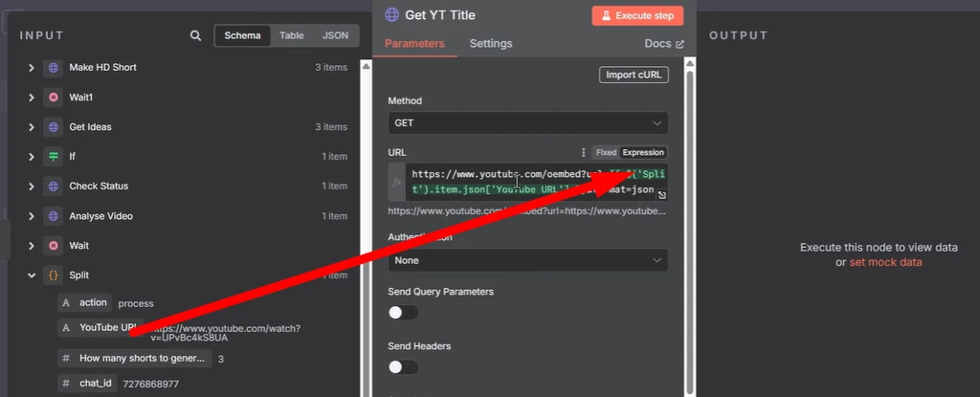Click the Get YT Title node name
The image size is (980, 397).
(x=440, y=15)
